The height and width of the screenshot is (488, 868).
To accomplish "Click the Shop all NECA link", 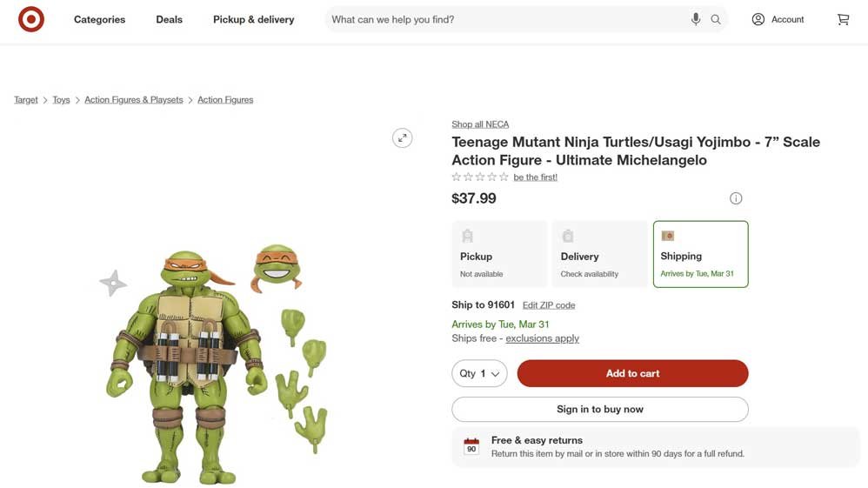I will point(480,124).
